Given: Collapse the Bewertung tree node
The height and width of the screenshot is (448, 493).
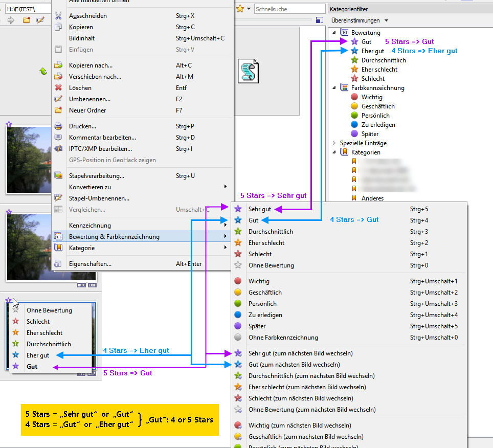Looking at the screenshot, I should [334, 32].
